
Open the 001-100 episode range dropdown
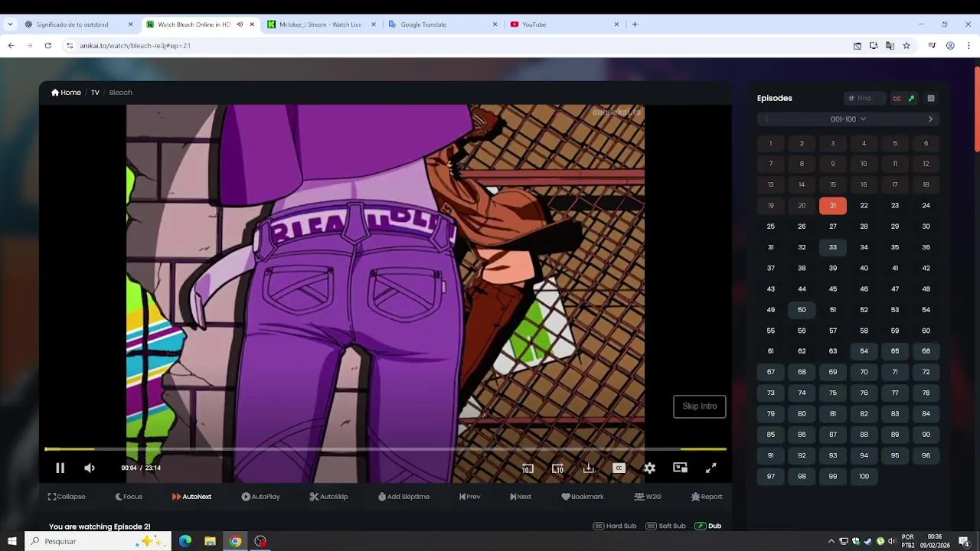(x=848, y=119)
